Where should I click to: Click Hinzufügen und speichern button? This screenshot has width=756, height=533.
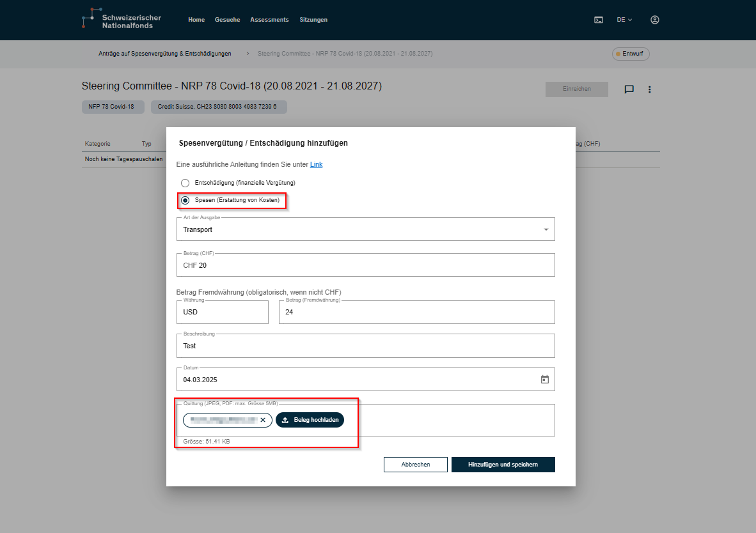click(x=503, y=465)
